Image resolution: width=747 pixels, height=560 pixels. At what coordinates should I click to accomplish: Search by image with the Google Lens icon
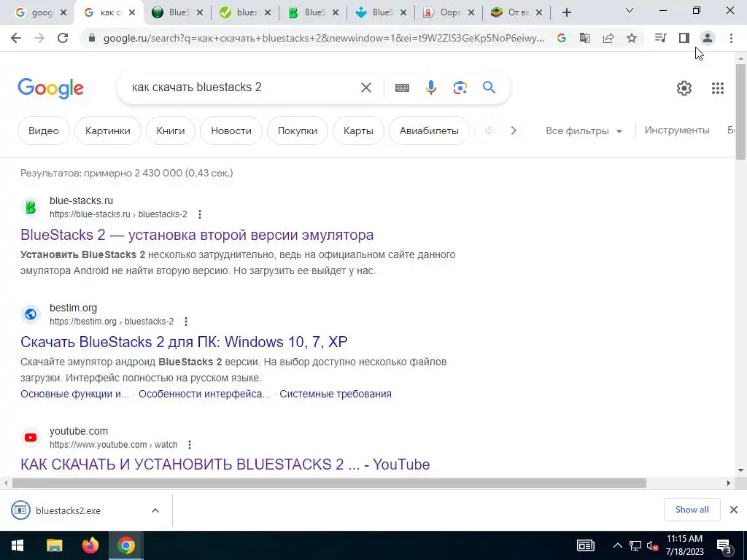pyautogui.click(x=460, y=87)
